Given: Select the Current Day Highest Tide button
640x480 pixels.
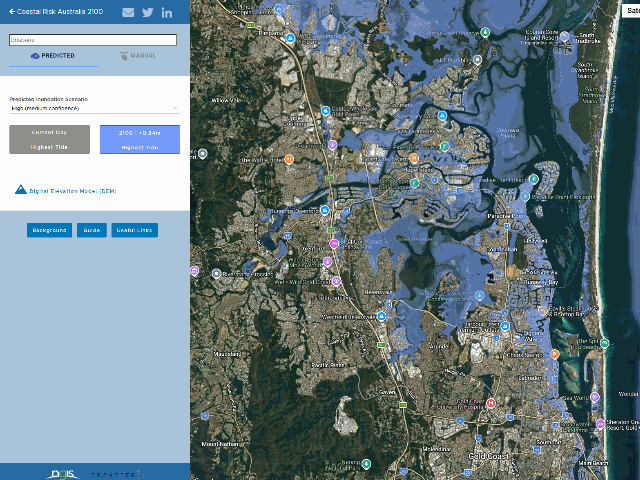Looking at the screenshot, I should (x=49, y=140).
